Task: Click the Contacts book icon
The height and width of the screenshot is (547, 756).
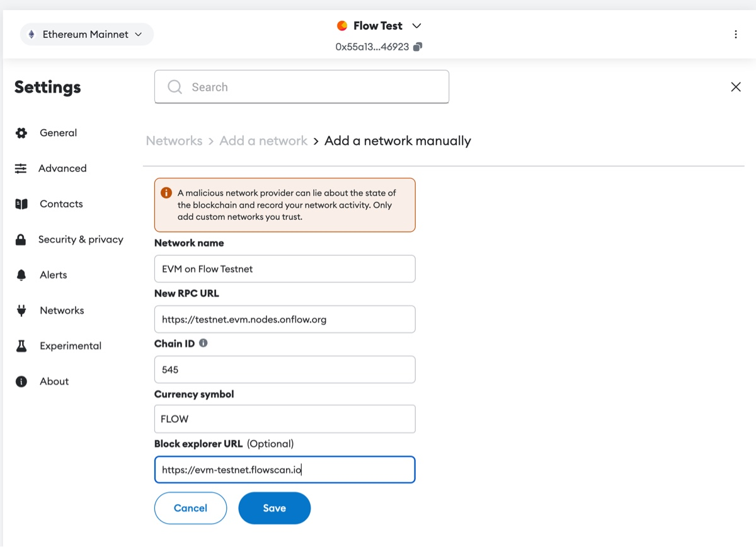Action: coord(21,204)
